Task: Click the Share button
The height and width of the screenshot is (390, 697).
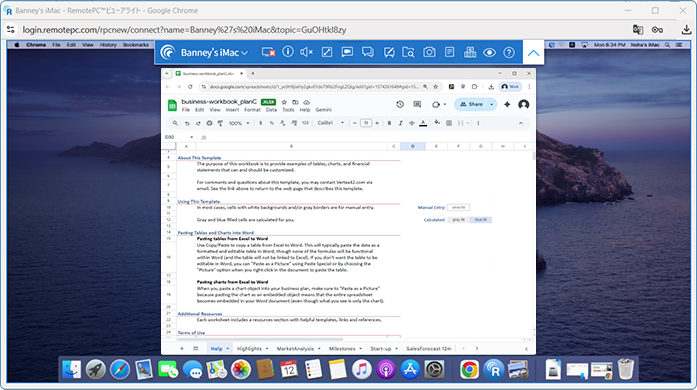Action: pos(471,105)
